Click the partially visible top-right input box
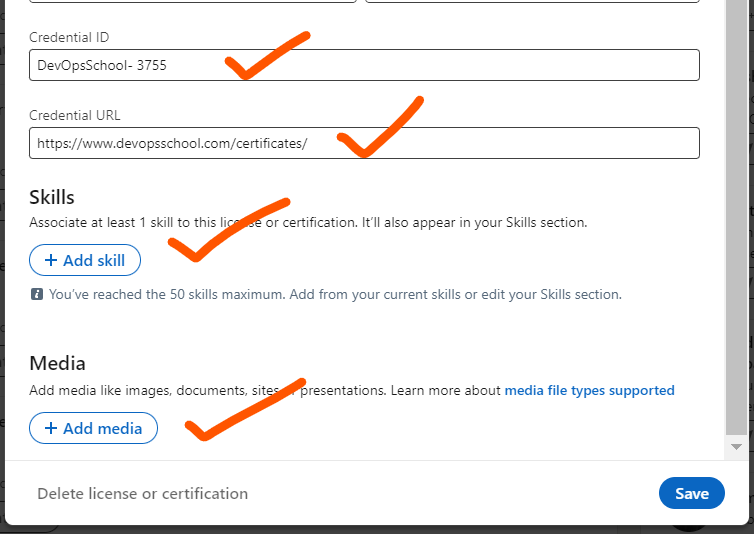 pos(532,1)
